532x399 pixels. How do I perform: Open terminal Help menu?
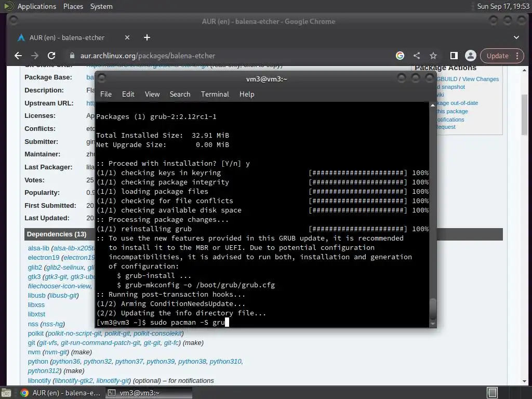(247, 95)
